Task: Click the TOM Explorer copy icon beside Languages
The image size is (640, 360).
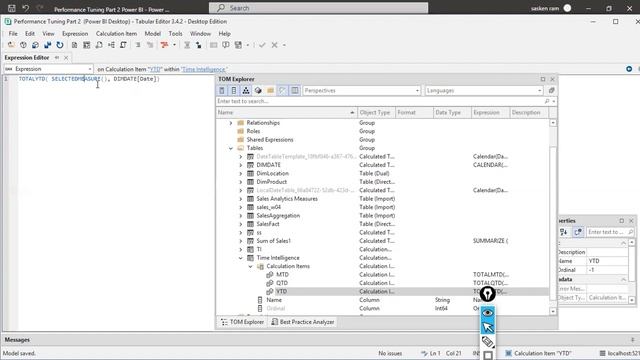Action: pyautogui.click(x=551, y=91)
